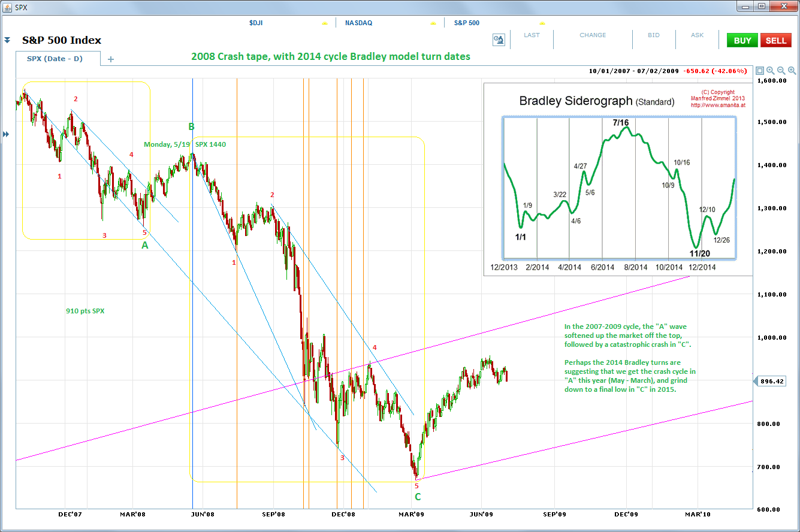Open the S&P 500 ticker link

click(467, 23)
